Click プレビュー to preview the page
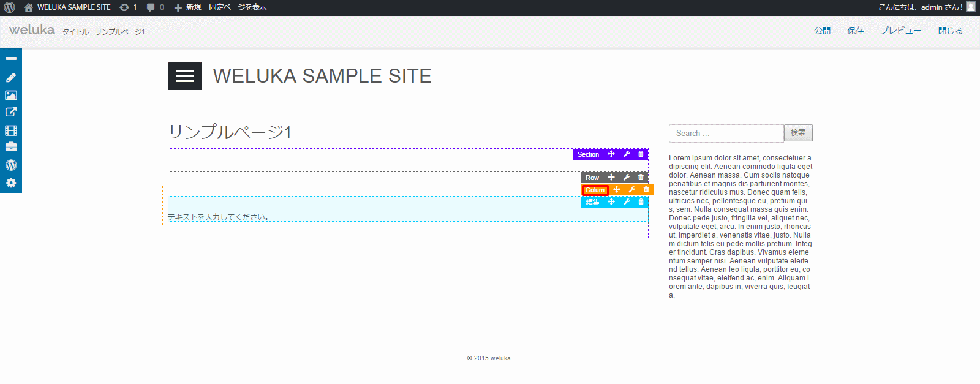The height and width of the screenshot is (384, 980). 900,31
